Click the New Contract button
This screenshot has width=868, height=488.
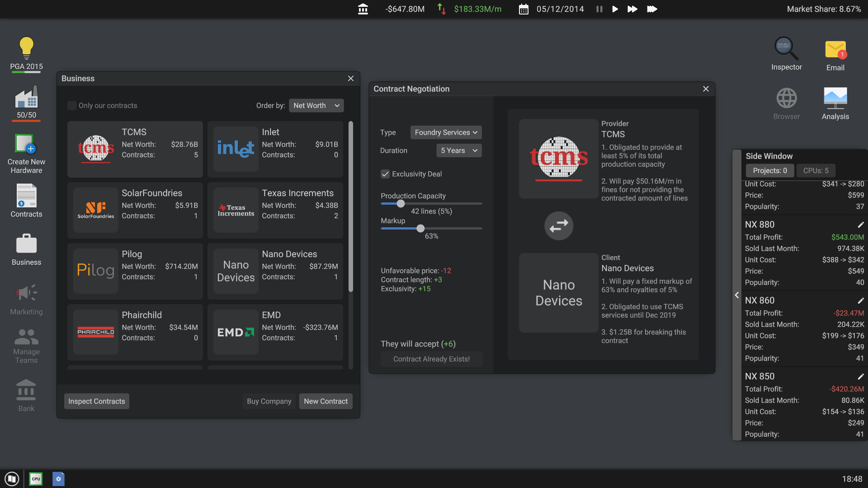click(325, 401)
